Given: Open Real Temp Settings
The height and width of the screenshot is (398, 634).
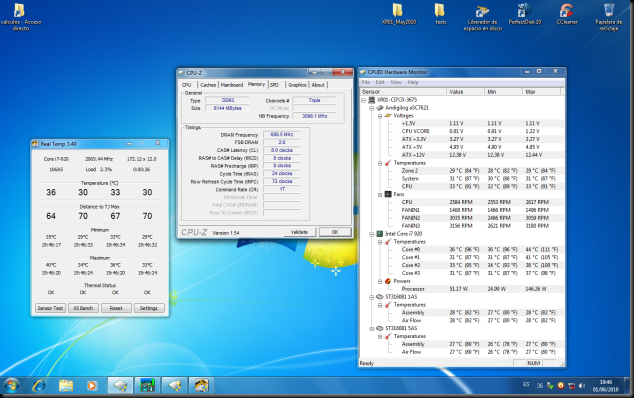Looking at the screenshot, I should 149,308.
